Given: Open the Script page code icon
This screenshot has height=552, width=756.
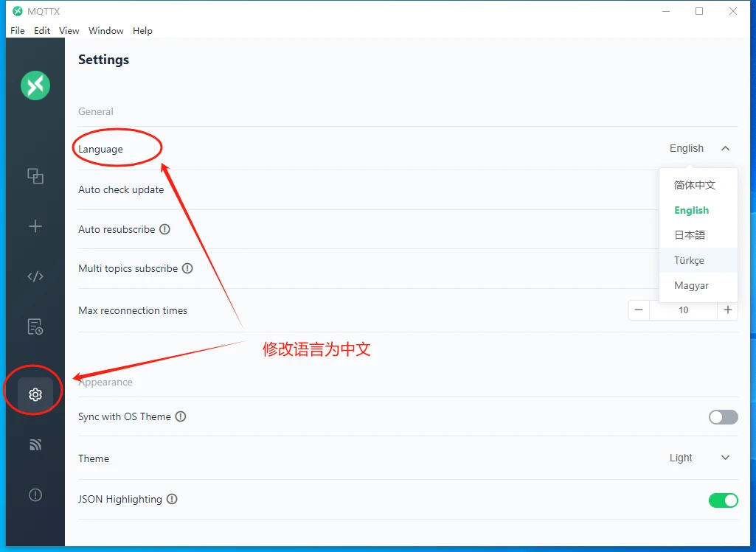Looking at the screenshot, I should [35, 276].
